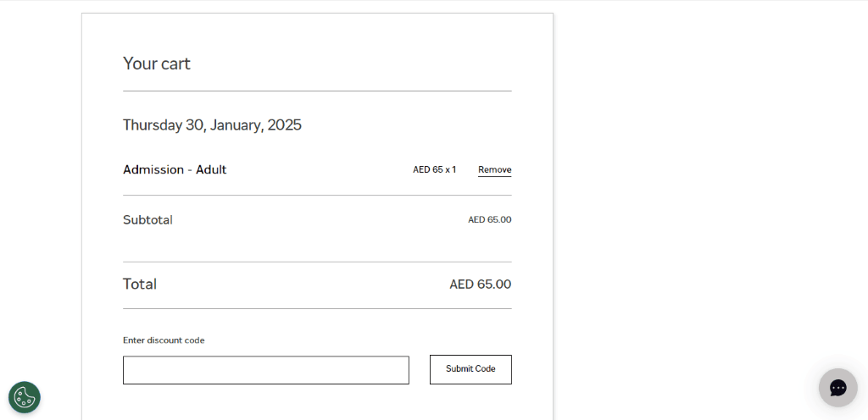Click the Subtotal label
868x420 pixels.
[x=147, y=220]
